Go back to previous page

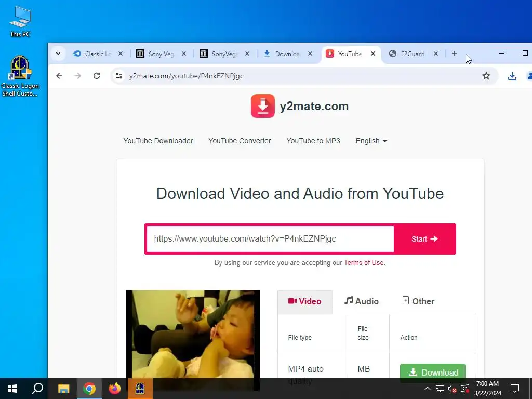[59, 76]
